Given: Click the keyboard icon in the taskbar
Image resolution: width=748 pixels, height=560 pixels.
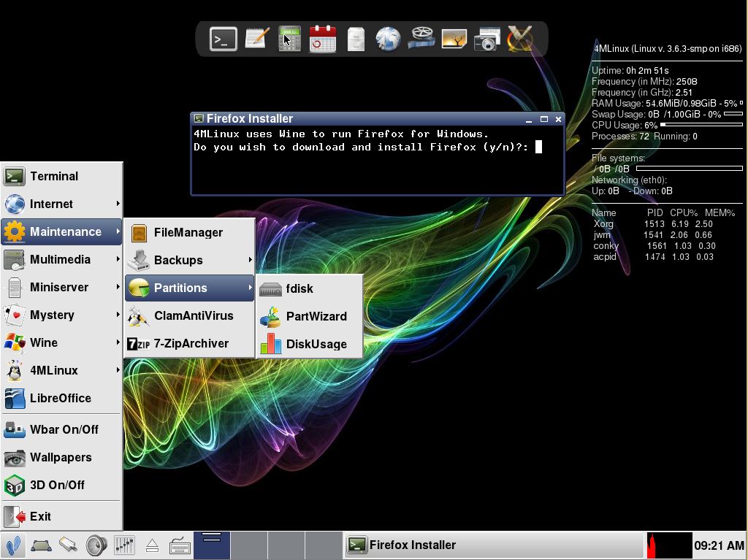Looking at the screenshot, I should coord(180,545).
